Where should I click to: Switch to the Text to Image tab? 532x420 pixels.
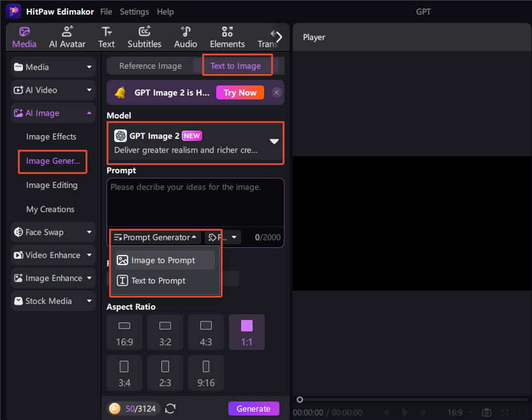236,66
